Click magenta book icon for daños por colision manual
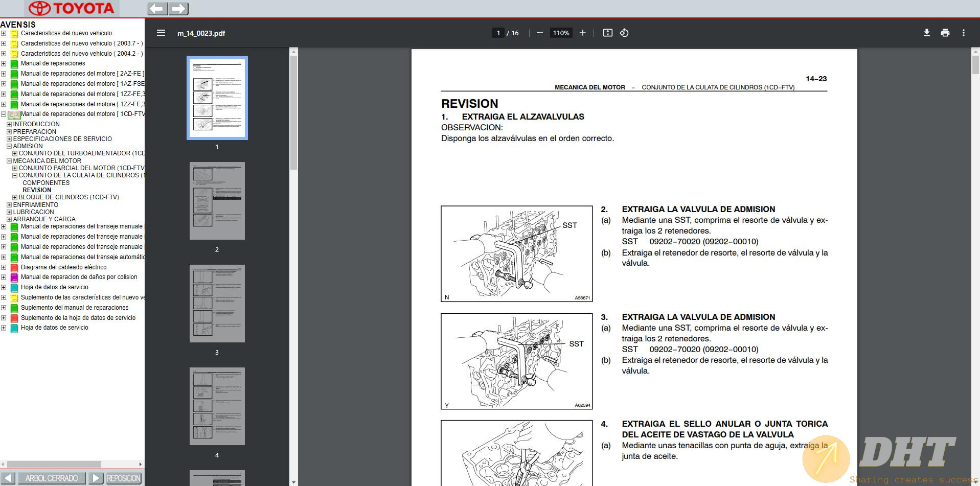This screenshot has width=980, height=486. click(x=14, y=277)
